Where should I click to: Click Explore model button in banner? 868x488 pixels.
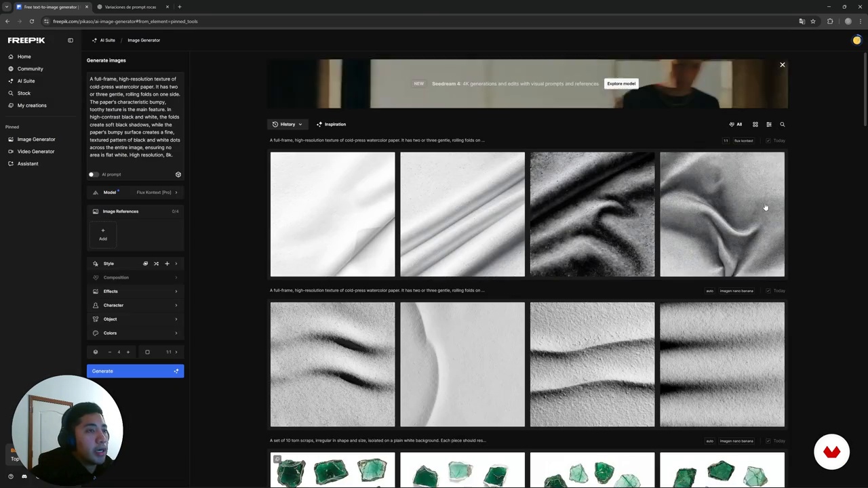pos(621,83)
